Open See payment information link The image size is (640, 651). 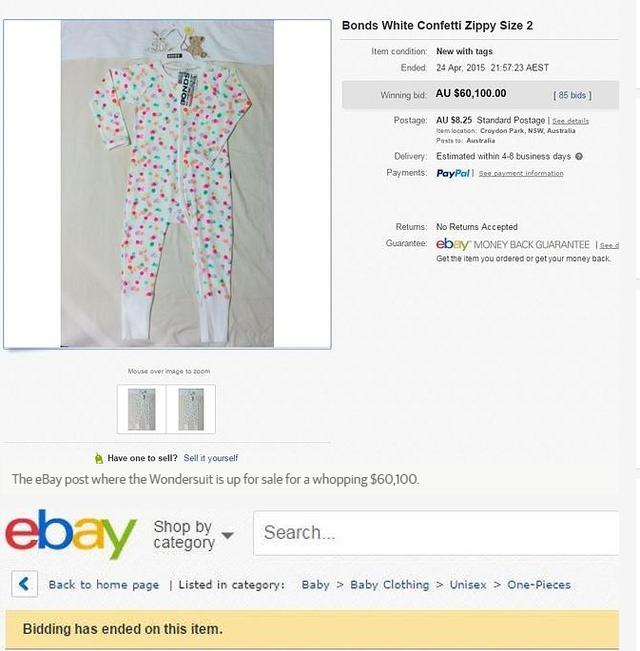[x=521, y=173]
